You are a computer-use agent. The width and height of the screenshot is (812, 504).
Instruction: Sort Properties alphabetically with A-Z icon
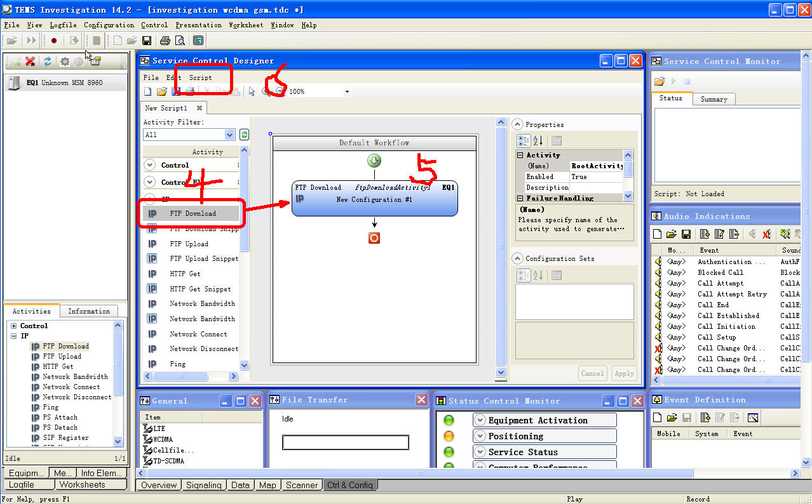(x=538, y=141)
